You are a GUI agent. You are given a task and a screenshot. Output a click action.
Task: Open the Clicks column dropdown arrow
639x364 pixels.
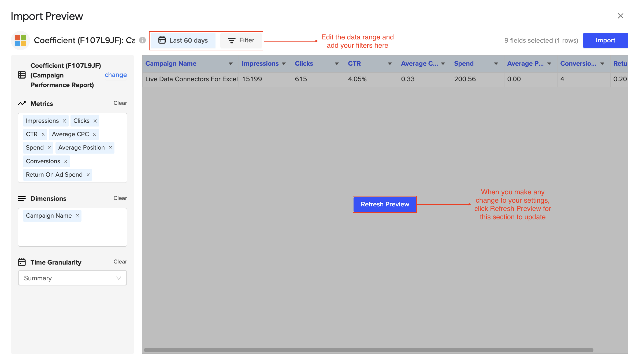click(x=337, y=64)
